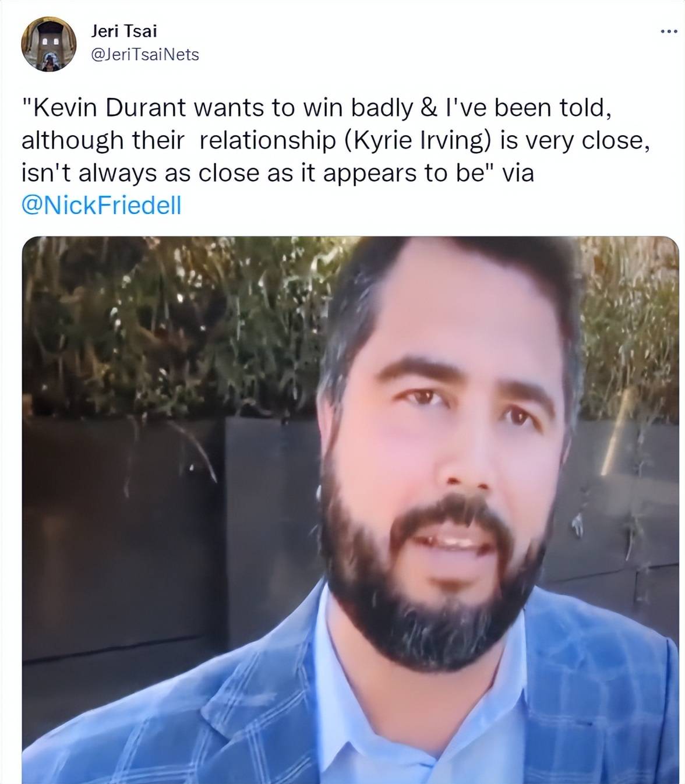Click the words "Kevin Durant" in the tweet
Image resolution: width=685 pixels, height=784 pixels.
[108, 108]
